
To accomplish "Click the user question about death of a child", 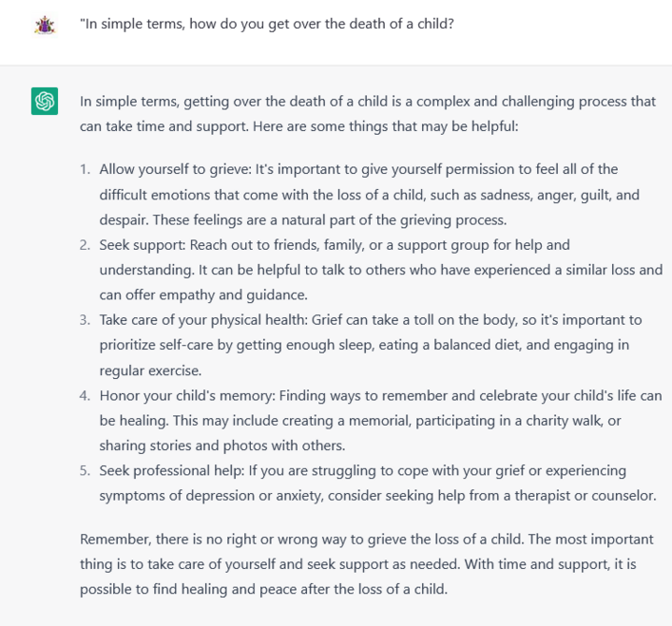I will (x=267, y=24).
